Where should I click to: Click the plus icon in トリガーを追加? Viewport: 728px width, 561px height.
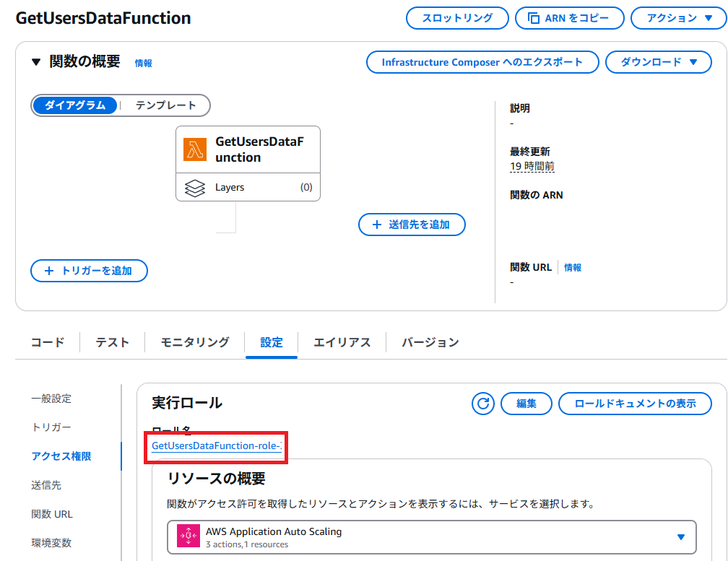(x=49, y=271)
